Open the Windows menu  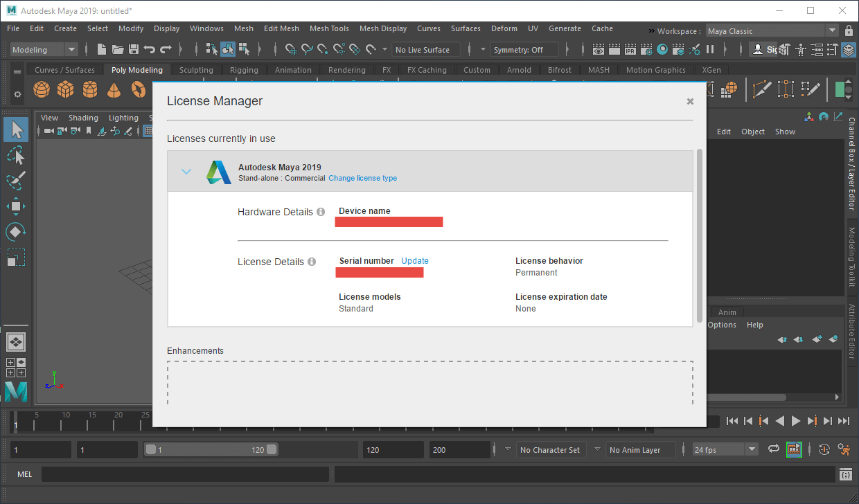[x=206, y=28]
